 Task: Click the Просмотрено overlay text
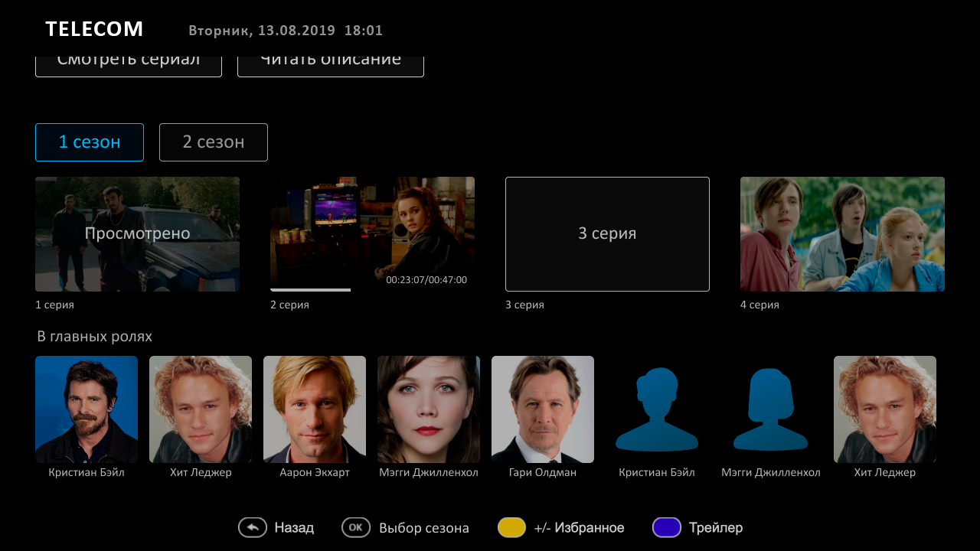[x=137, y=233]
